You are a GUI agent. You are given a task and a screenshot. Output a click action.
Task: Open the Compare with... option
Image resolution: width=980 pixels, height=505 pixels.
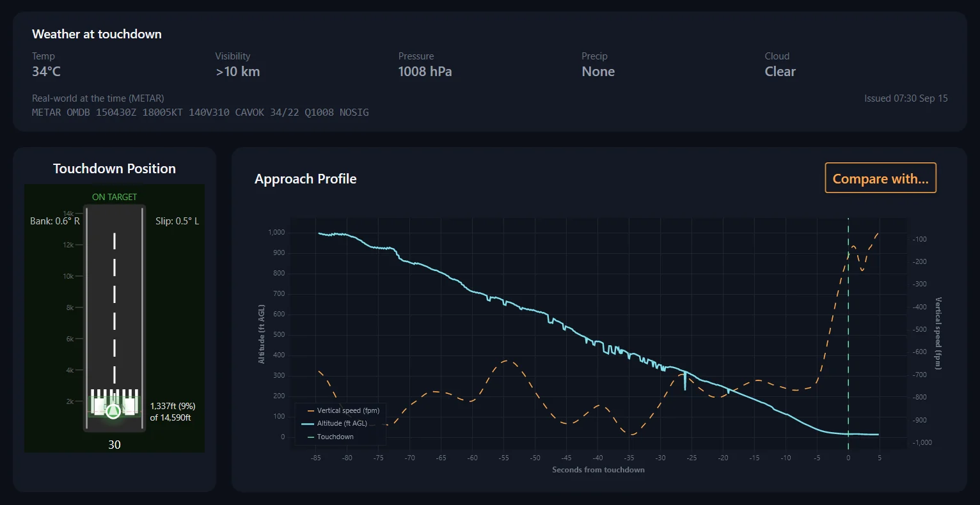880,178
